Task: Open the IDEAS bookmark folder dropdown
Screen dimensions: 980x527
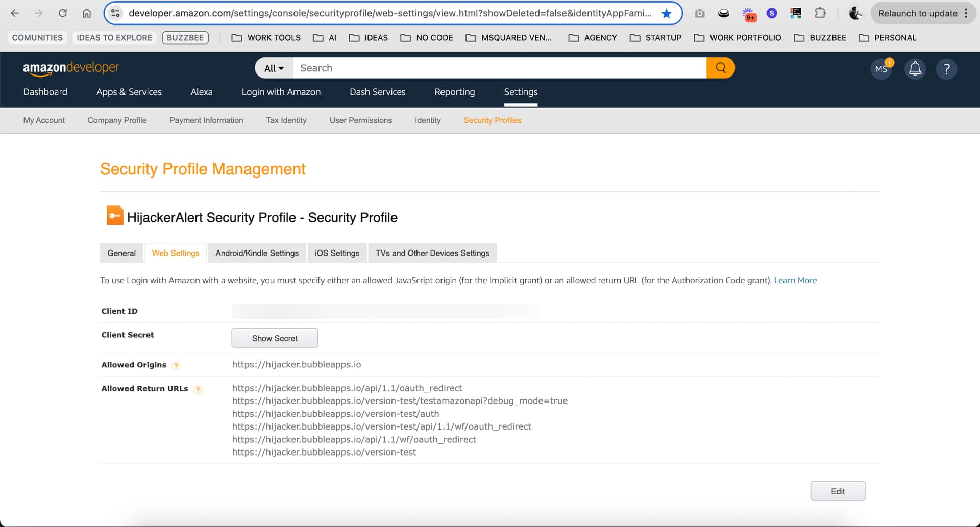Action: coord(369,38)
